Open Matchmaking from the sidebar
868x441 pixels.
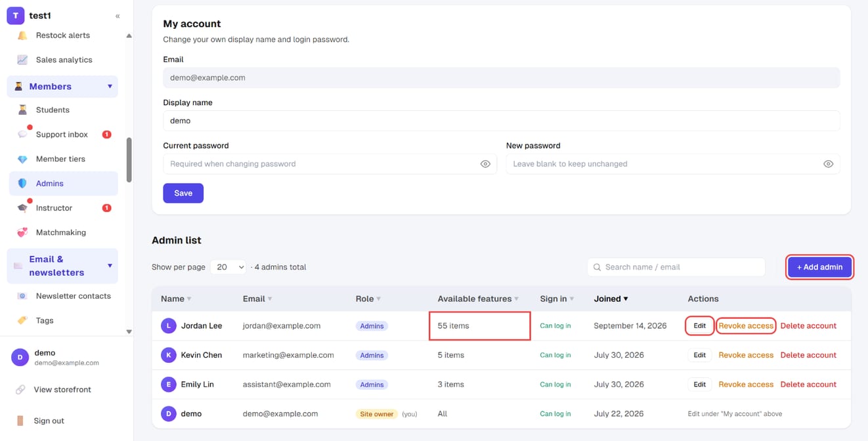point(63,232)
